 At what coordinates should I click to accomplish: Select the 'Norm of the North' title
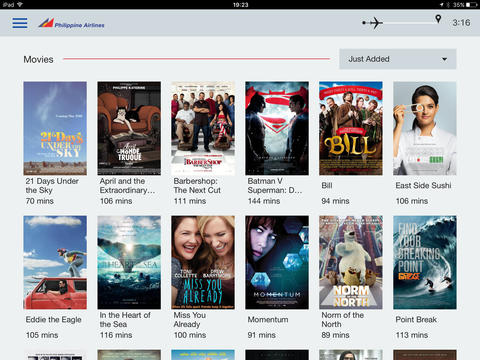click(x=342, y=320)
